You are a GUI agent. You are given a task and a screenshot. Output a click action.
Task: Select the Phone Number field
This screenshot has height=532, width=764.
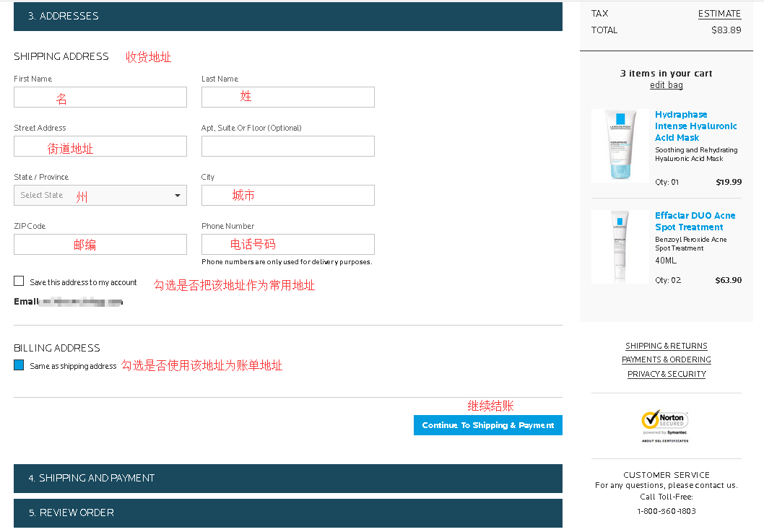(287, 245)
